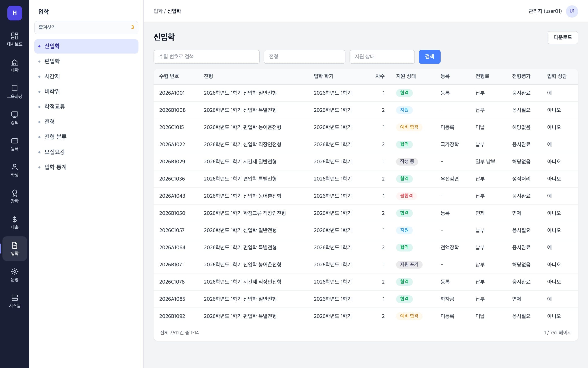The width and height of the screenshot is (588, 368).
Task: Click the 1 / 752 페이지 page indicator
Action: click(558, 333)
